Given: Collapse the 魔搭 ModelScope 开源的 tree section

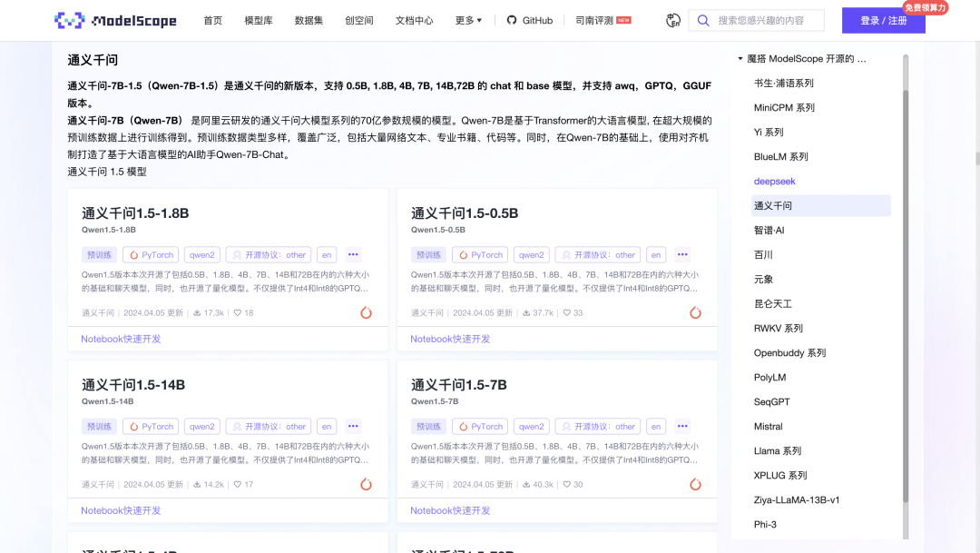Looking at the screenshot, I should point(740,59).
